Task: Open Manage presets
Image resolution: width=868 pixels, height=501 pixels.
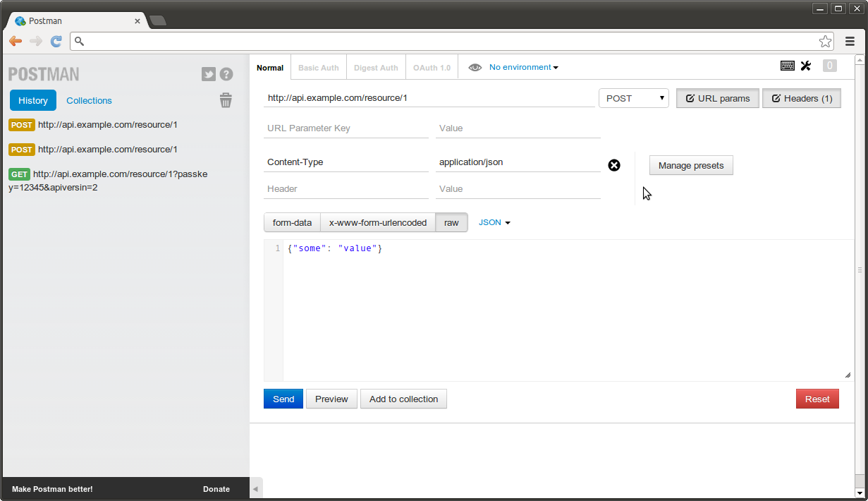Action: [691, 165]
